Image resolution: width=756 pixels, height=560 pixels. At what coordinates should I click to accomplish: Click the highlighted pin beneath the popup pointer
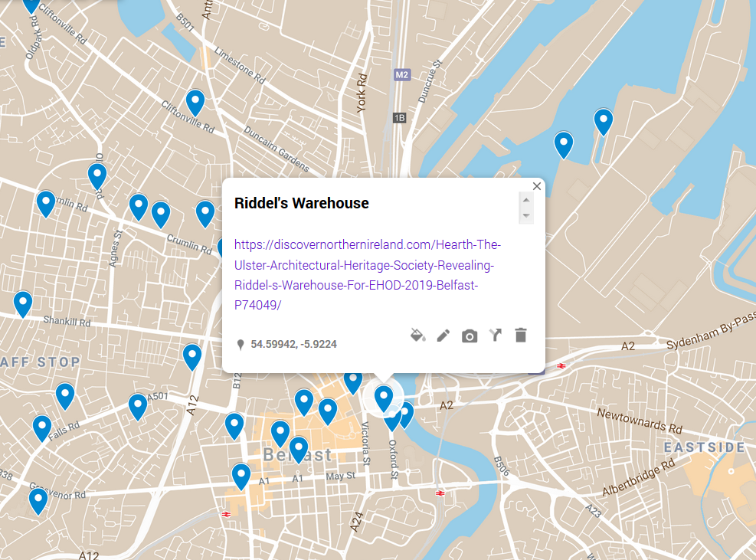tap(383, 397)
